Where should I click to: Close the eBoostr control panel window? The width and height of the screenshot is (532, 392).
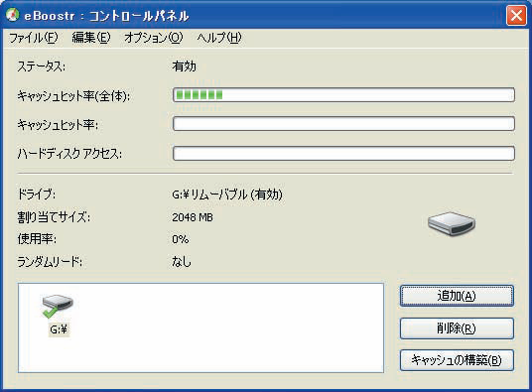516,16
